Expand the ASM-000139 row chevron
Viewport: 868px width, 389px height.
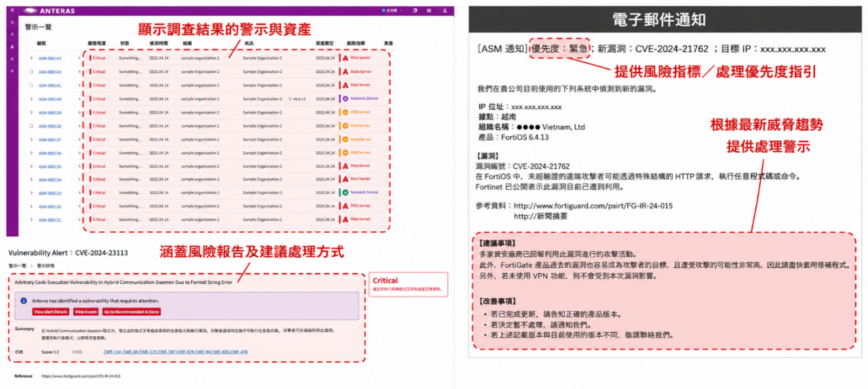click(31, 112)
